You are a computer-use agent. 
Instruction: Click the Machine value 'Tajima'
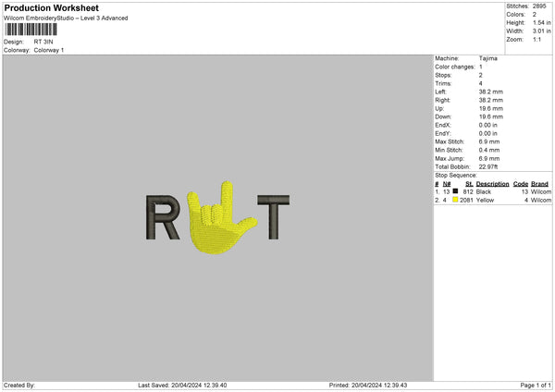(x=488, y=58)
